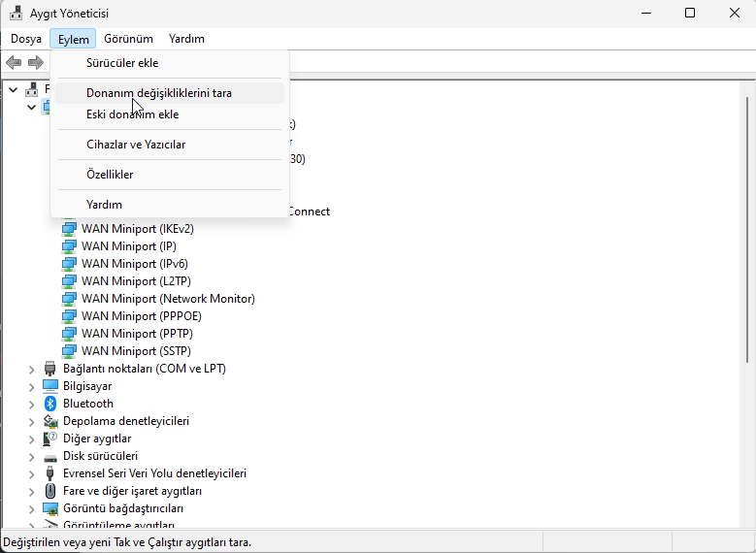Open the Dosya menu
The height and width of the screenshot is (553, 756).
click(26, 39)
